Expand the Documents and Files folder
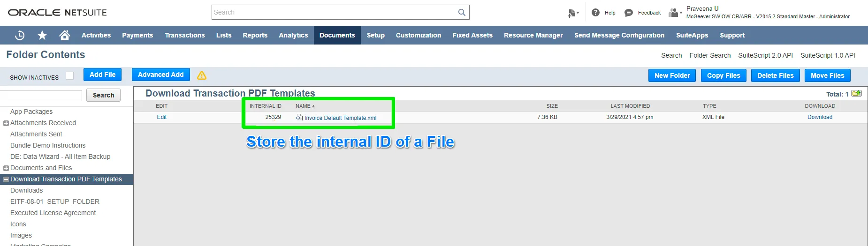The height and width of the screenshot is (246, 868). click(x=6, y=168)
